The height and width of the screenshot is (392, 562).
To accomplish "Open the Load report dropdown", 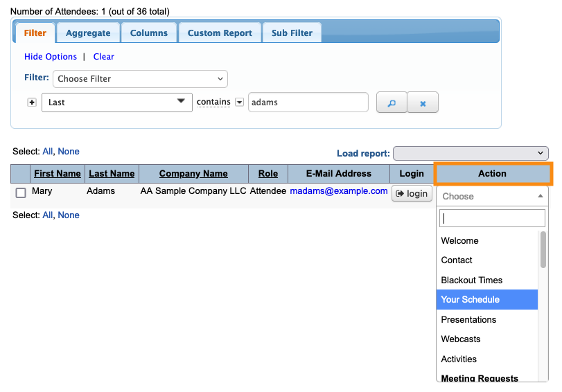I will tap(470, 153).
